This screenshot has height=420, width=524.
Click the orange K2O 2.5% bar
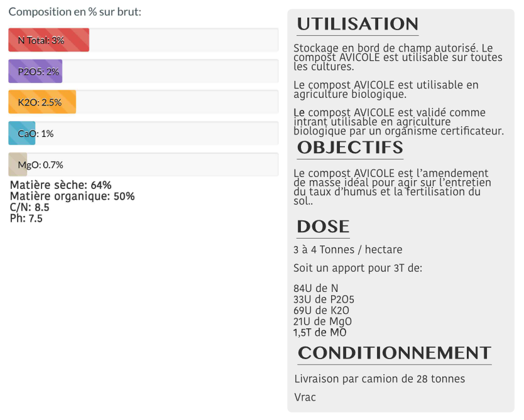42,102
